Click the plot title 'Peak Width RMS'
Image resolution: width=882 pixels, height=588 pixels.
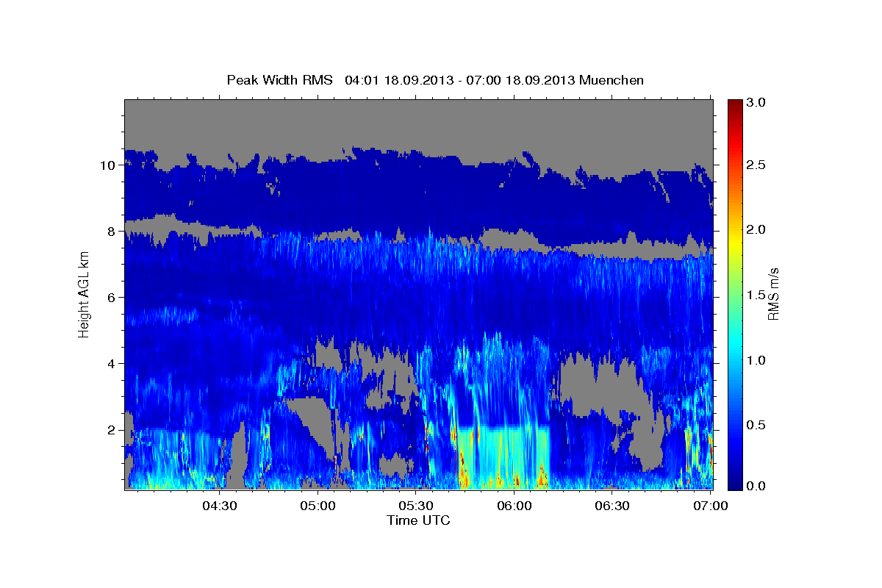coord(280,80)
